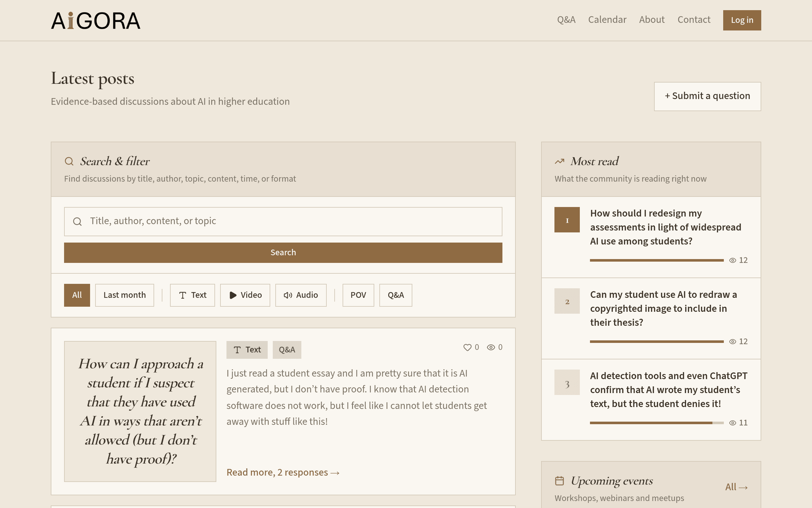Click the Log in button

(742, 20)
